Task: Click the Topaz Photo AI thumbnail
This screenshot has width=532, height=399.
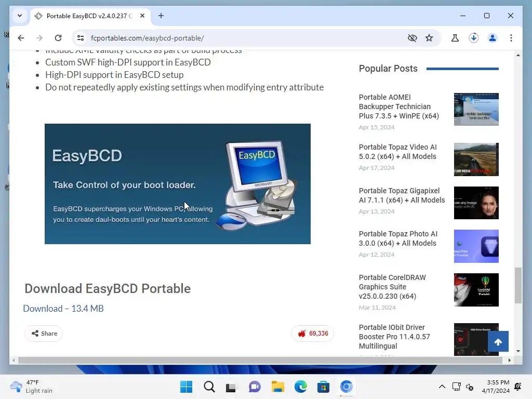Action: 476,246
